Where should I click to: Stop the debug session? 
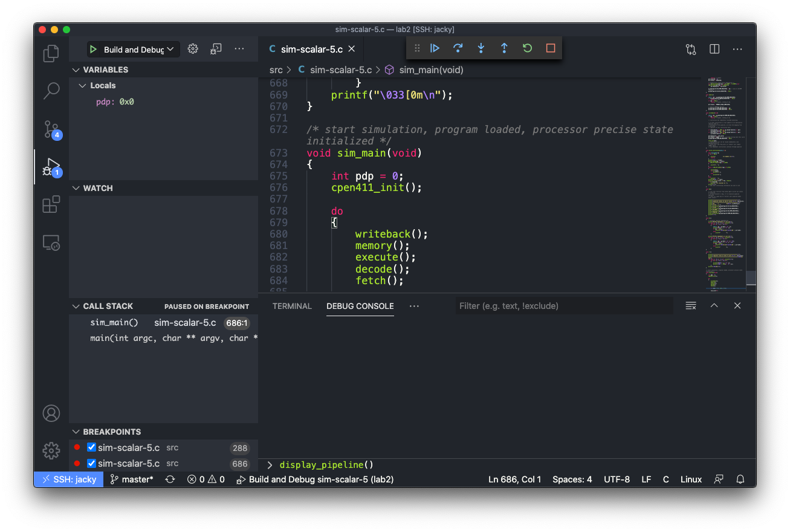coord(551,48)
